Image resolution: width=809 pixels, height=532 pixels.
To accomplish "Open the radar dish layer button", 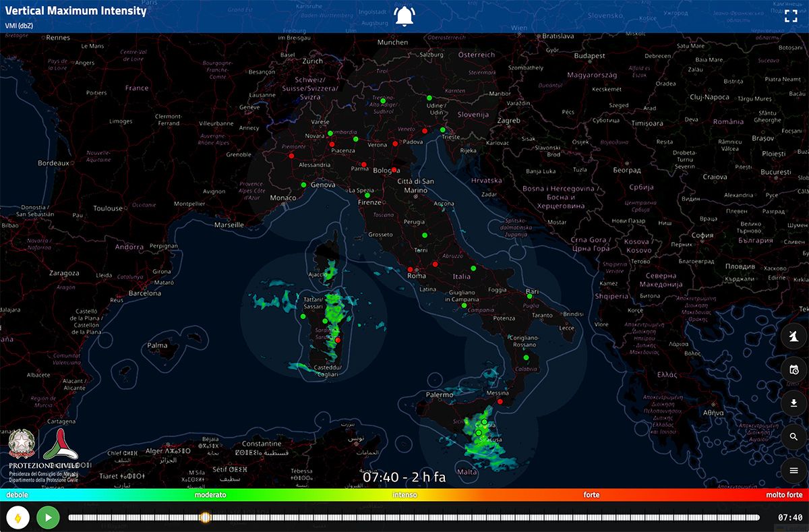I will pos(793,336).
